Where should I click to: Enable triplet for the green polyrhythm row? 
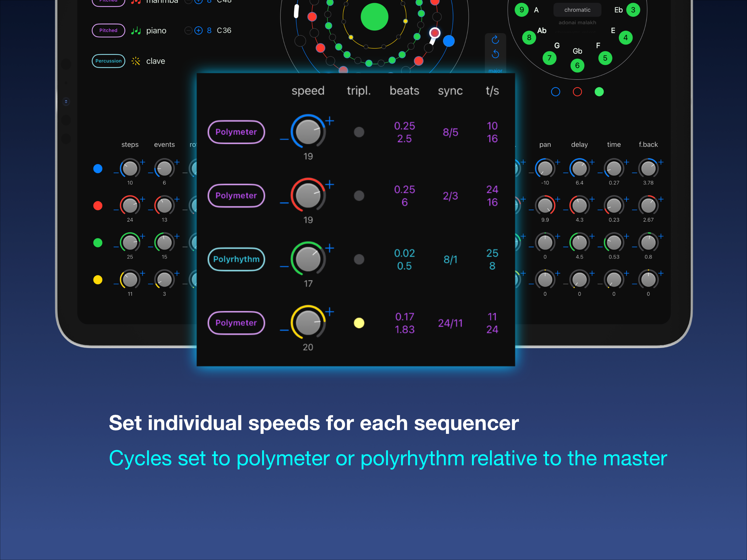[359, 259]
